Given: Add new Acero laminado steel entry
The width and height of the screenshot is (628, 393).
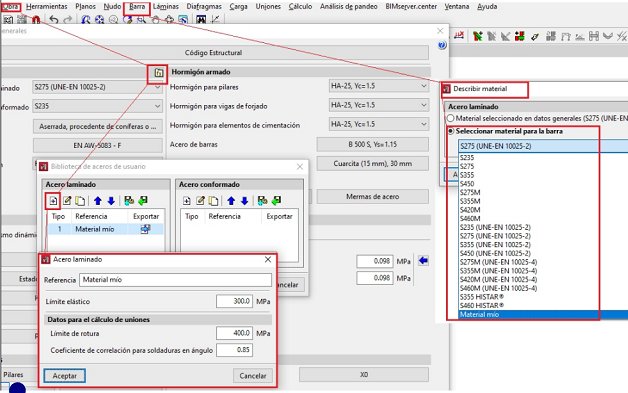Looking at the screenshot, I should [x=53, y=201].
